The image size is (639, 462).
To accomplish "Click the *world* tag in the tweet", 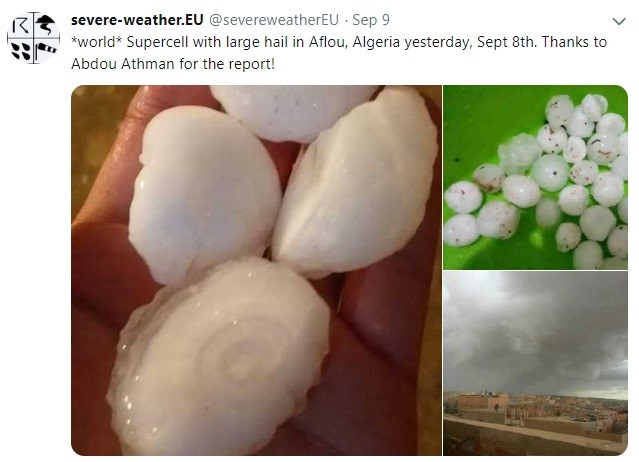I will (x=97, y=42).
